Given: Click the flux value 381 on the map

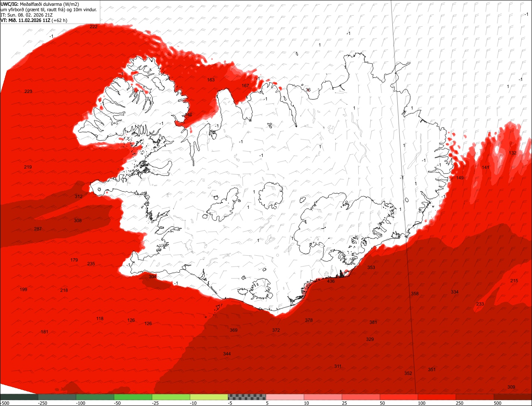Looking at the screenshot, I should pos(373,322).
